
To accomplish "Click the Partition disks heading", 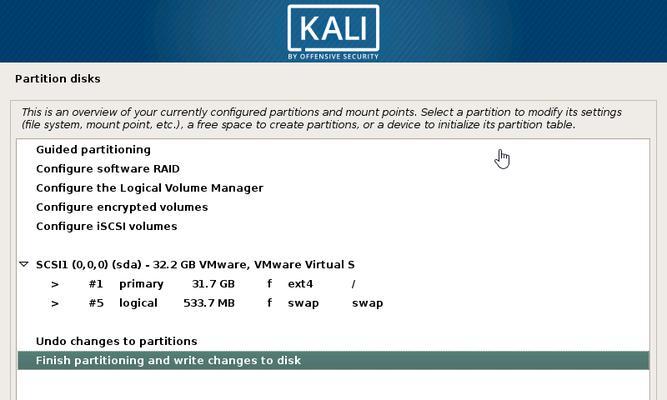I will [x=58, y=79].
